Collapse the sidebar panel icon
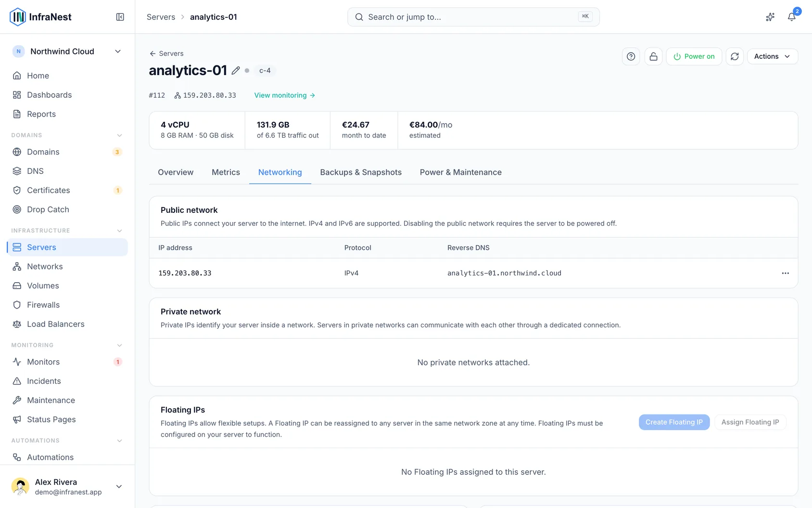This screenshot has width=812, height=508. point(120,17)
